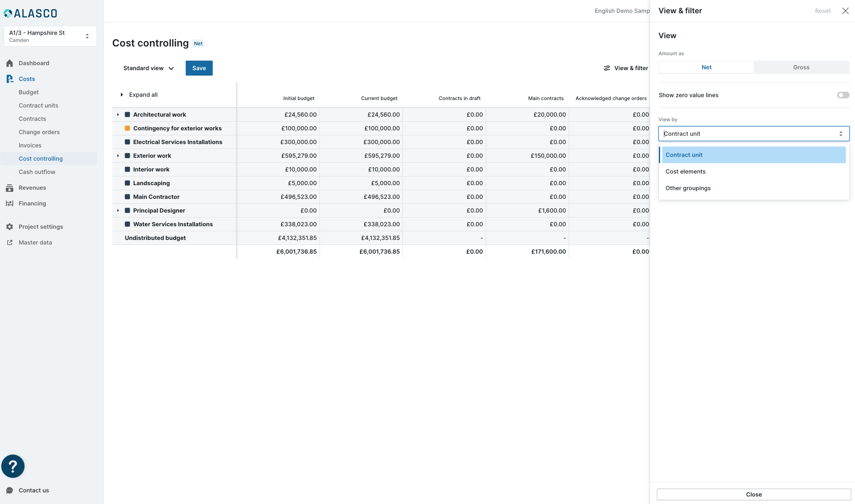Open the A1/3 Hampshire St project selector

[x=50, y=36]
